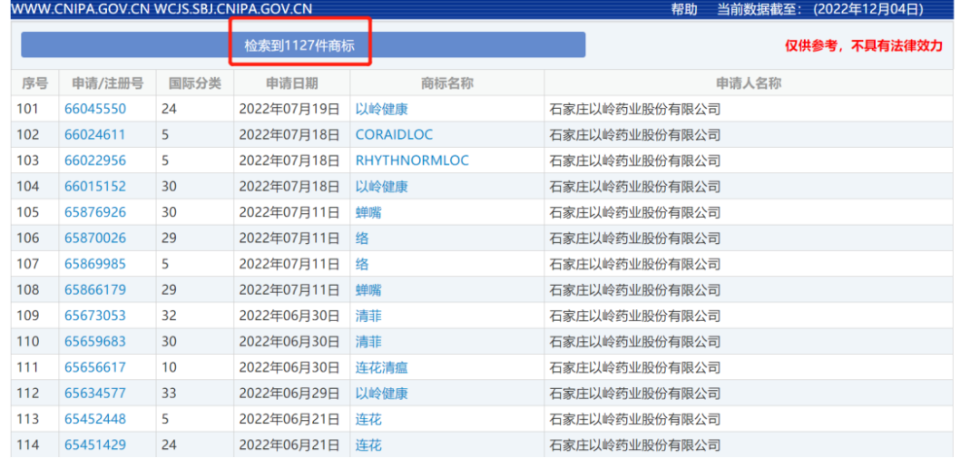The height and width of the screenshot is (458, 980).
Task: Click the 当前数据截至 date text
Action: coord(820,9)
